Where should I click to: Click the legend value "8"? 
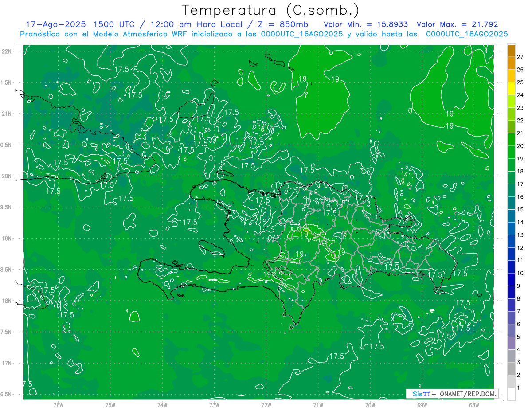518,299
